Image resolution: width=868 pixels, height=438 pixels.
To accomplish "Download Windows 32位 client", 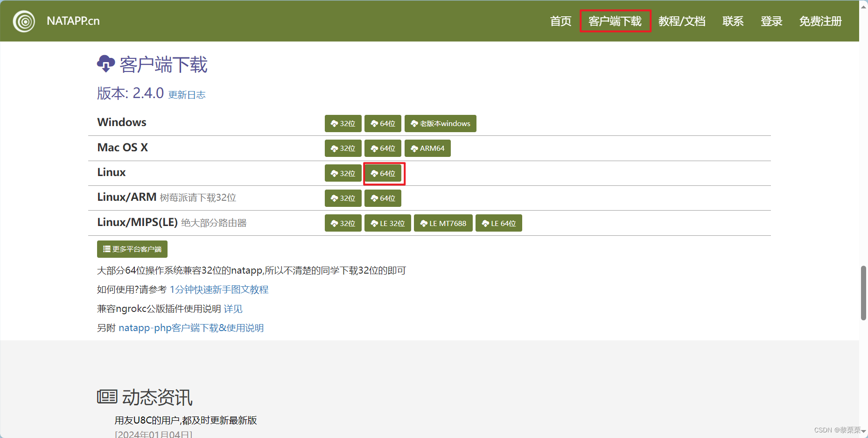I will point(343,124).
